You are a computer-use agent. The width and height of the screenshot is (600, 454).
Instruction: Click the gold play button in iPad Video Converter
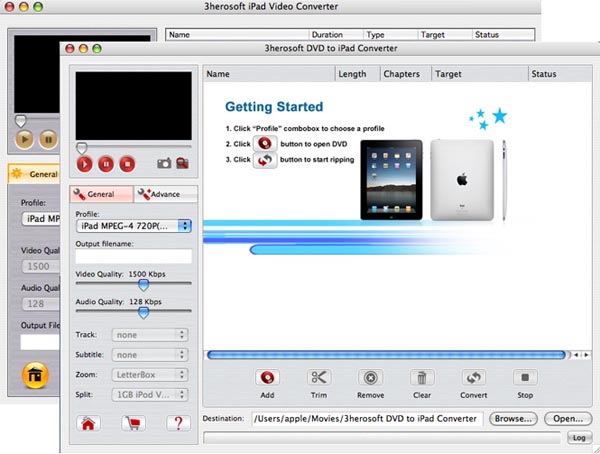pos(24,139)
